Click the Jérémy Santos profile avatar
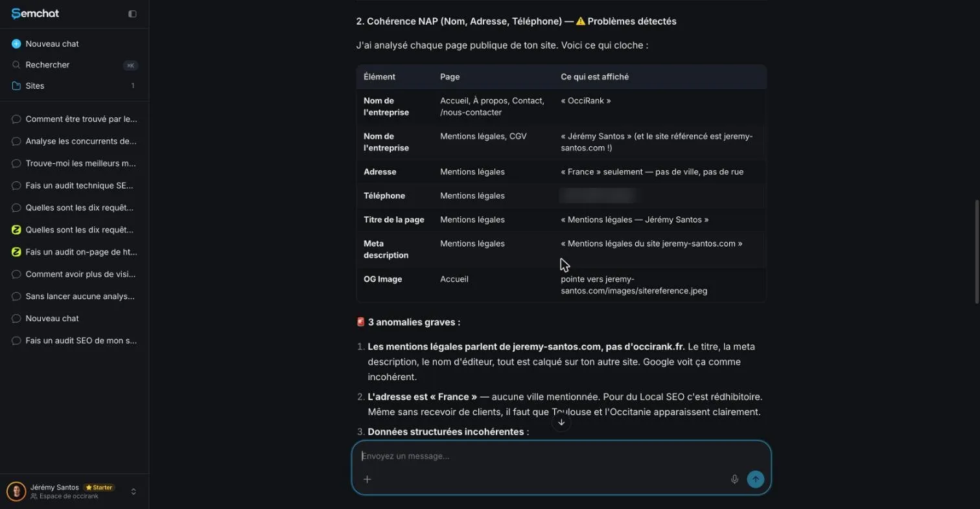This screenshot has height=509, width=980. (x=16, y=492)
